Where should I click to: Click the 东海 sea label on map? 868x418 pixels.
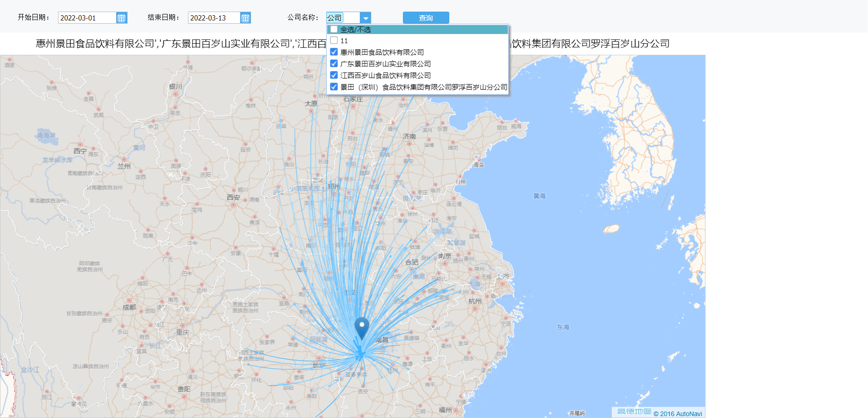point(563,327)
